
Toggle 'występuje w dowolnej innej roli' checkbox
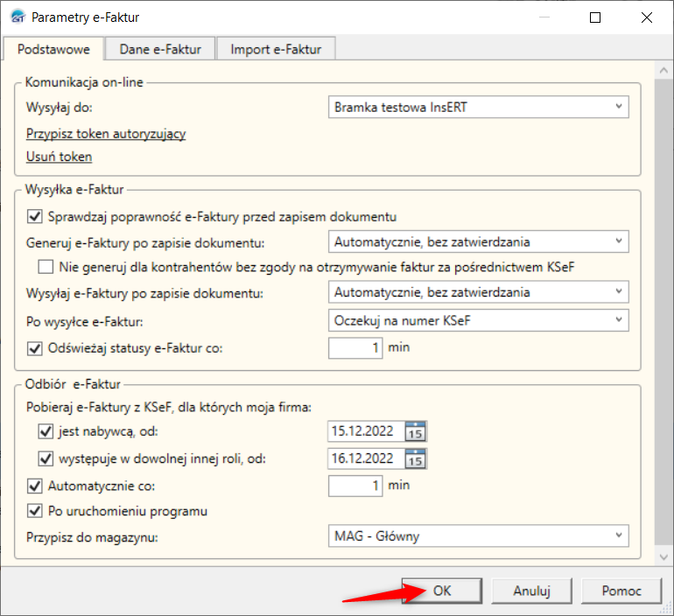click(x=46, y=458)
